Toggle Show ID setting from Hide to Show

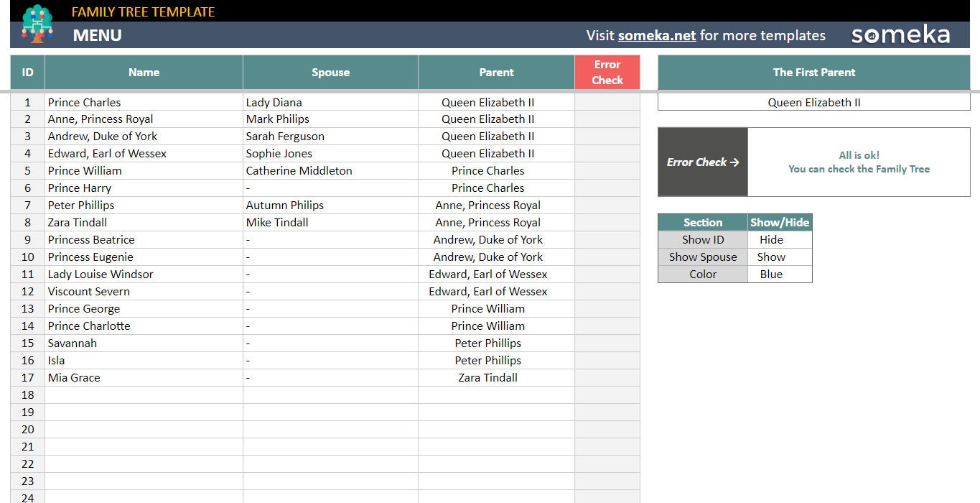780,239
